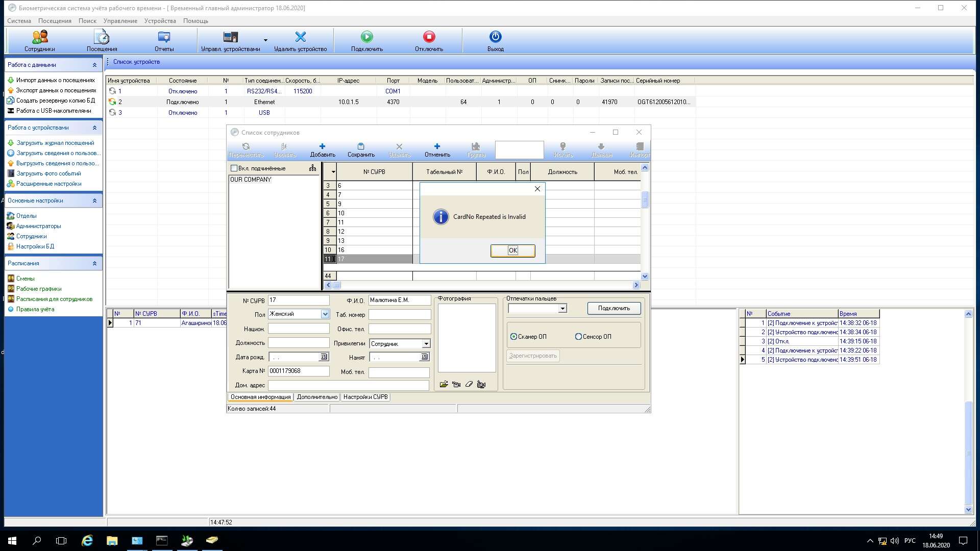
Task: Open the Дата рожд. calendar picker
Action: click(324, 357)
